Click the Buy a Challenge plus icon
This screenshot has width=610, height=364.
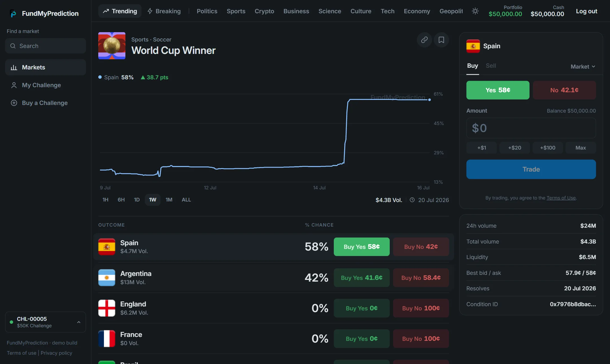(x=14, y=103)
